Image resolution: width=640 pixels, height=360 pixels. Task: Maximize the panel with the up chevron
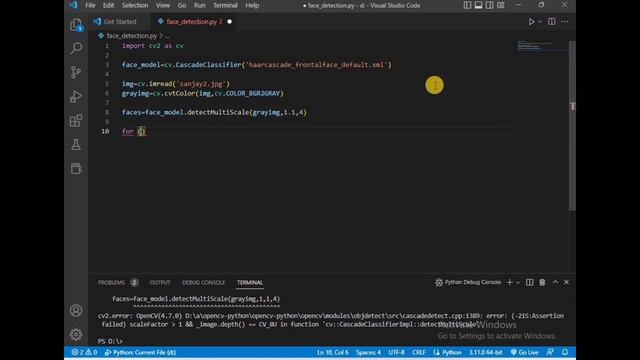555,282
